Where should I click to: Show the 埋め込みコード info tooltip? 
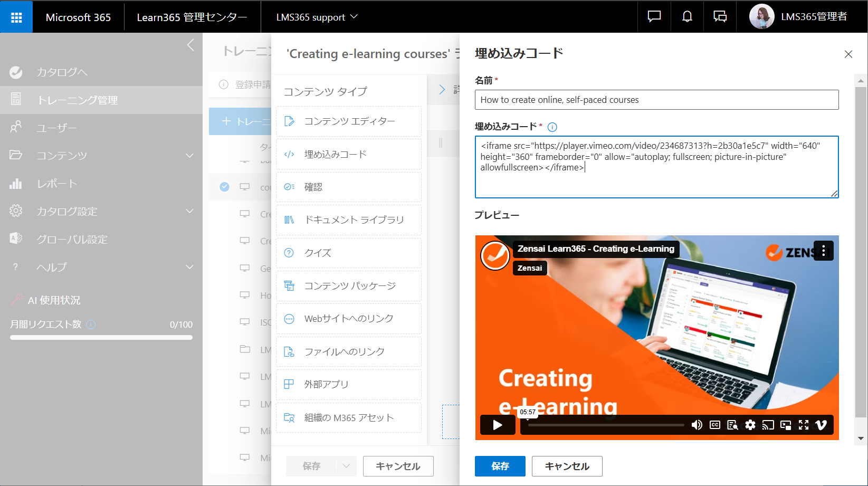552,127
